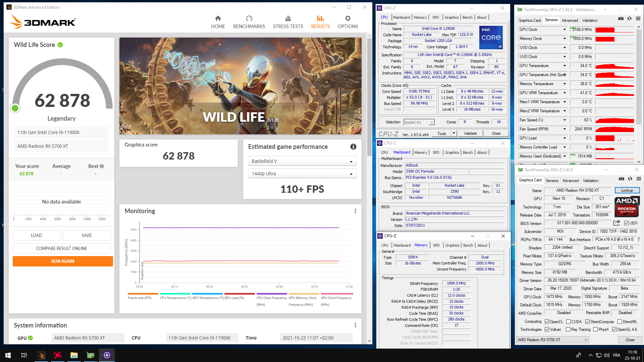Expand the Tools dropdown arrow in CPU-Z
The image size is (644, 362).
(x=454, y=133)
